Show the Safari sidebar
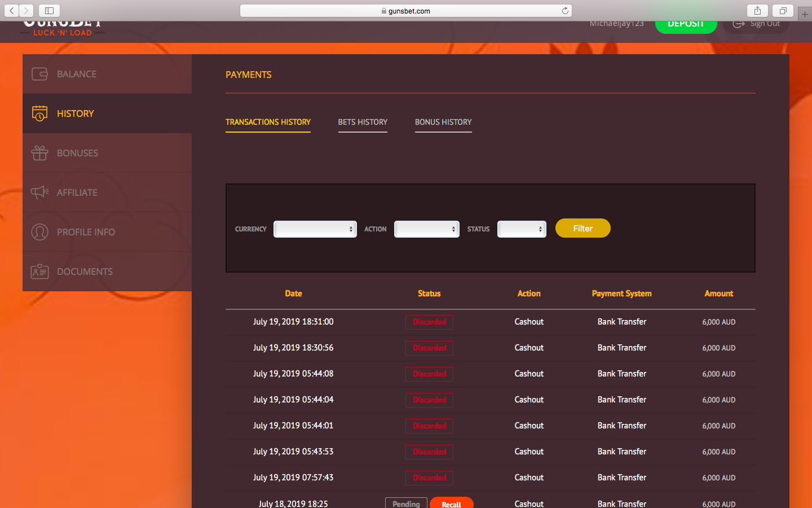This screenshot has width=812, height=508. 49,11
